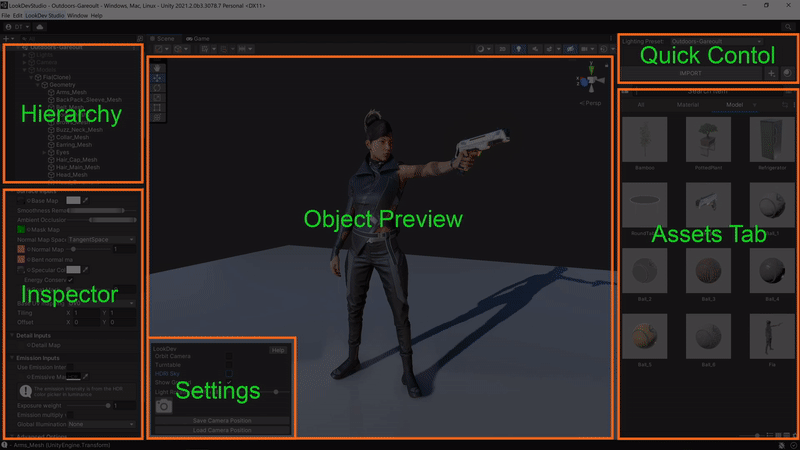The image size is (800, 450).
Task: Toggle Turntable checkbox
Action: 229,365
